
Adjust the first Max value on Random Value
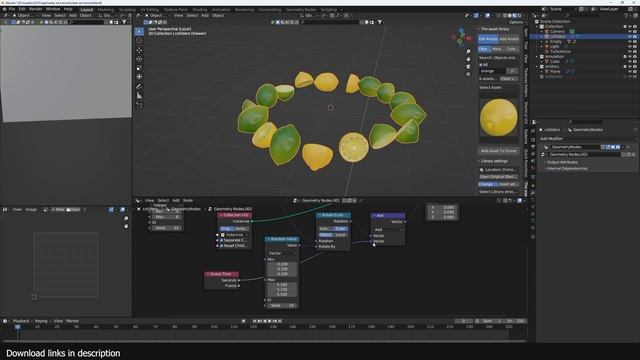pos(282,284)
